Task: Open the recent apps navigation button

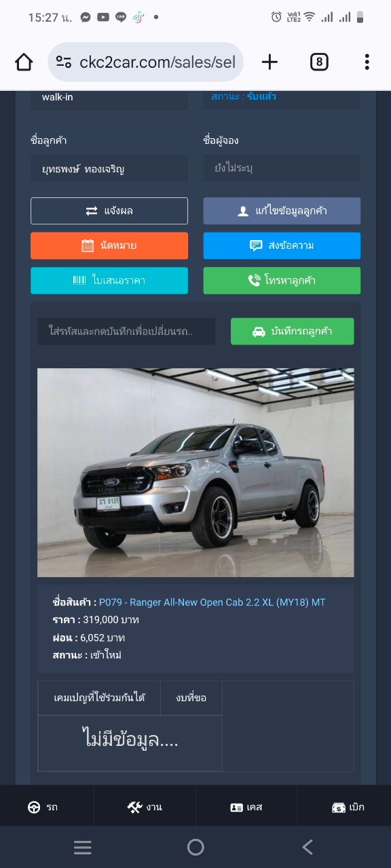Action: 83,847
